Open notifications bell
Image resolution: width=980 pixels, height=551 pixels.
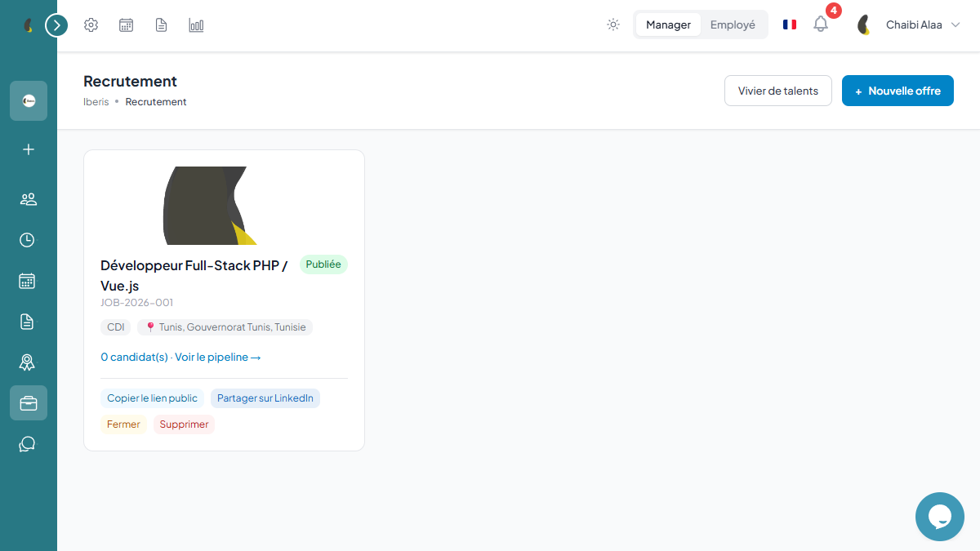[x=821, y=24]
